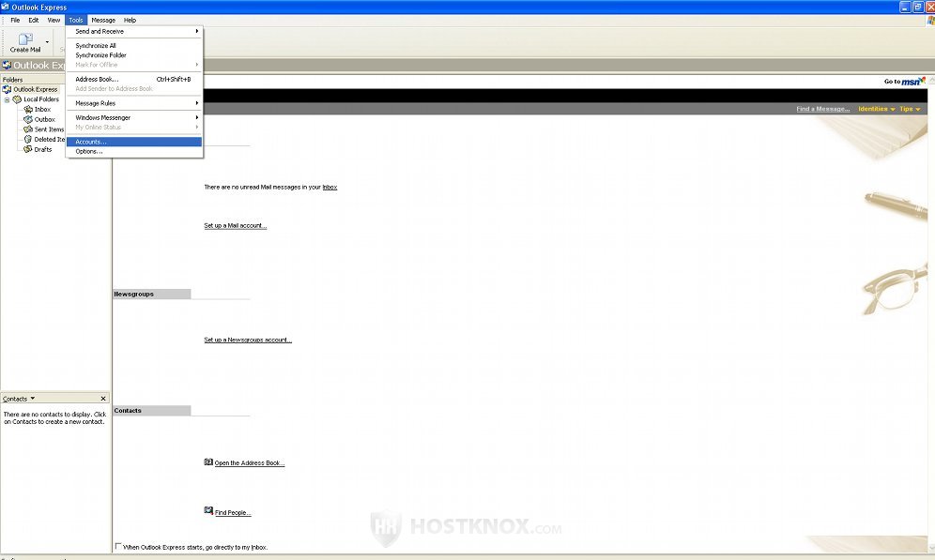Close the open Tools menu
Screen dimensions: 935x560
(x=76, y=20)
